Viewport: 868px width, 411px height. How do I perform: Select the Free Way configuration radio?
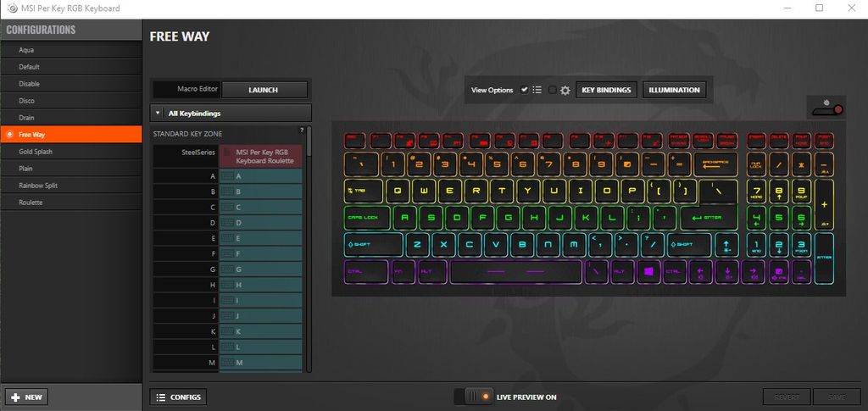point(9,135)
